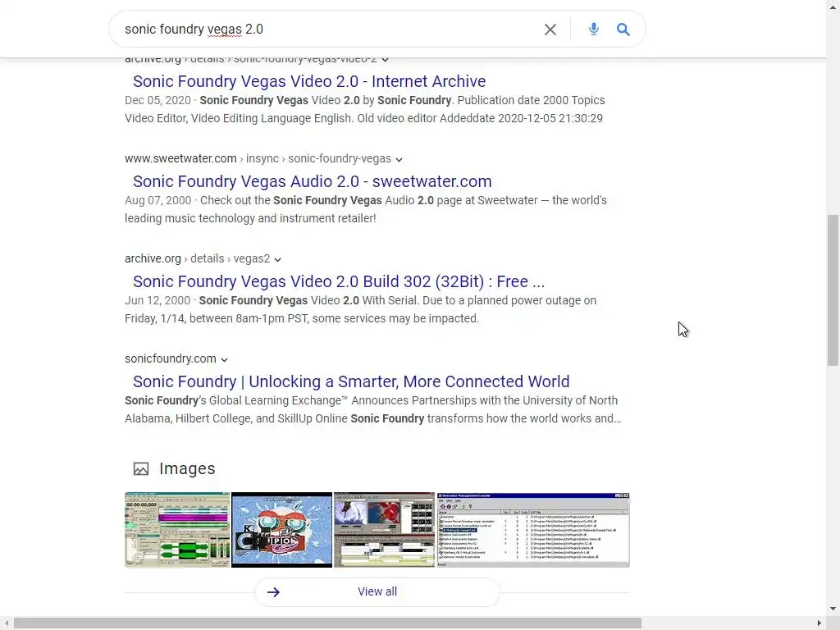840x630 pixels.
Task: Open Sonic Foundry Unlocking a Smarter World link
Action: click(x=351, y=382)
